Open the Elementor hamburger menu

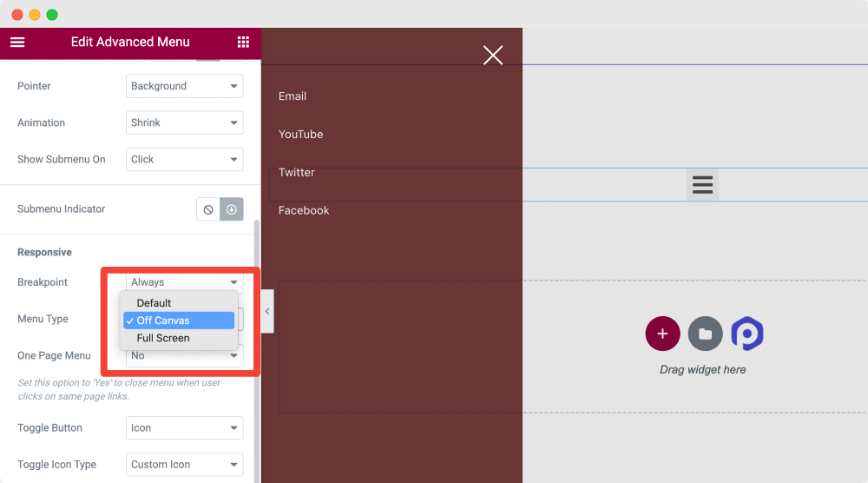pos(17,42)
